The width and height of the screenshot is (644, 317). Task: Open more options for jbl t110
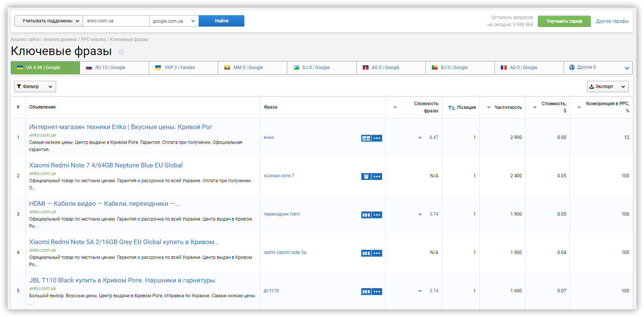pos(377,292)
